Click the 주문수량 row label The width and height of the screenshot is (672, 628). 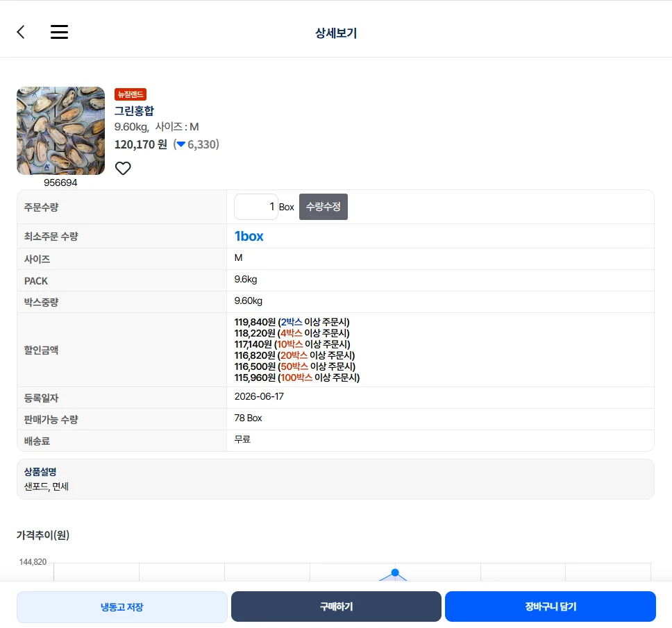tap(41, 207)
